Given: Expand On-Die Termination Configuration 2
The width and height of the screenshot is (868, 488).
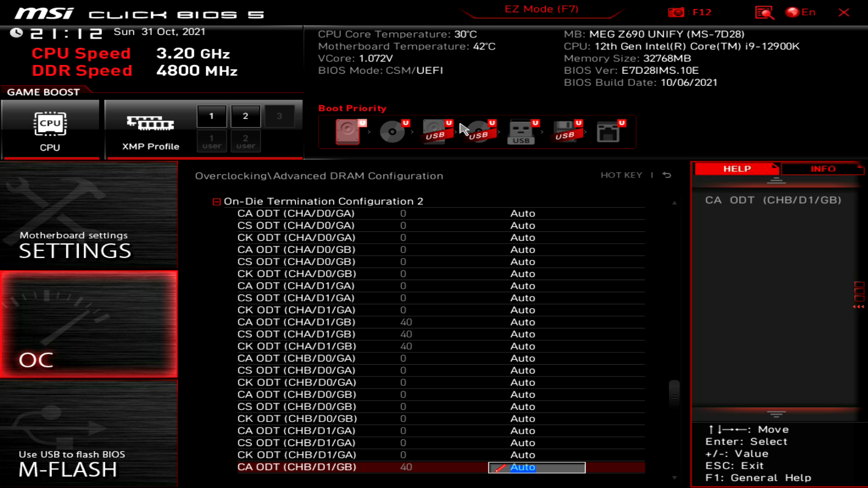Looking at the screenshot, I should [x=217, y=201].
